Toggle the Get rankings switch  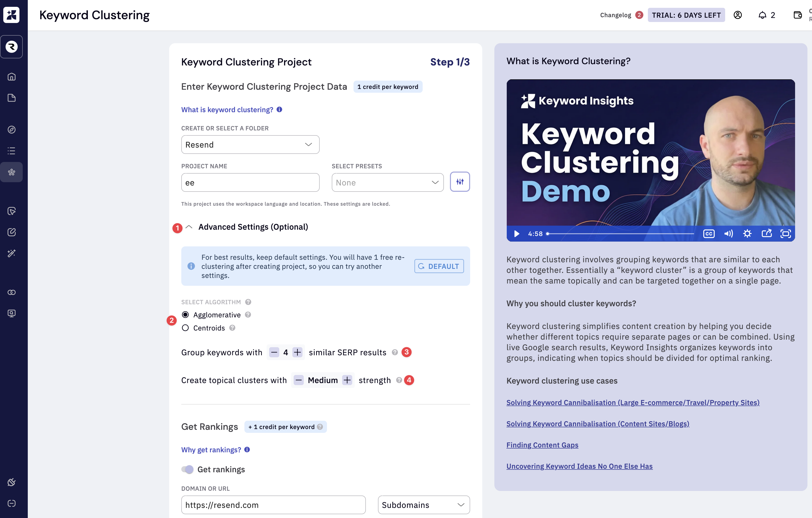pos(188,469)
